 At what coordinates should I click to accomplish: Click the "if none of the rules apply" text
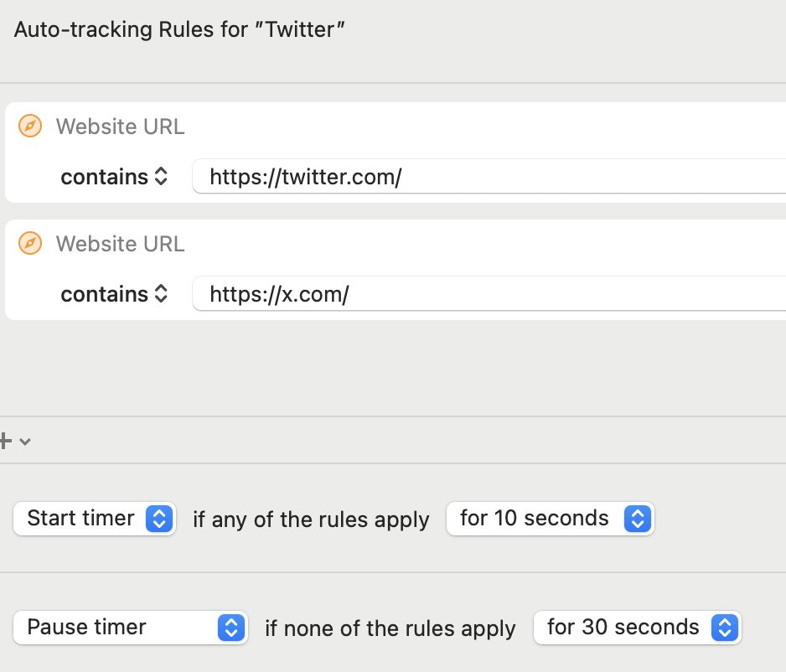point(390,628)
